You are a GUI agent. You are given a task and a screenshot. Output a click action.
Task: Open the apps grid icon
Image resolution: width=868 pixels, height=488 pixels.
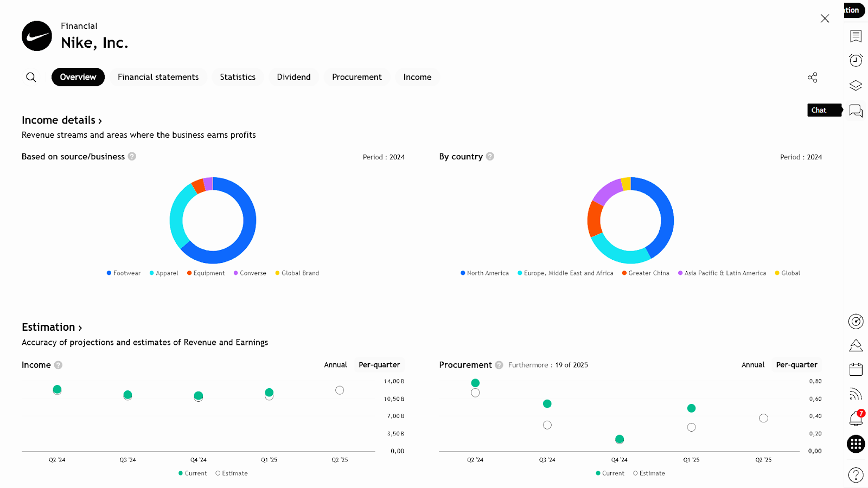(x=856, y=444)
